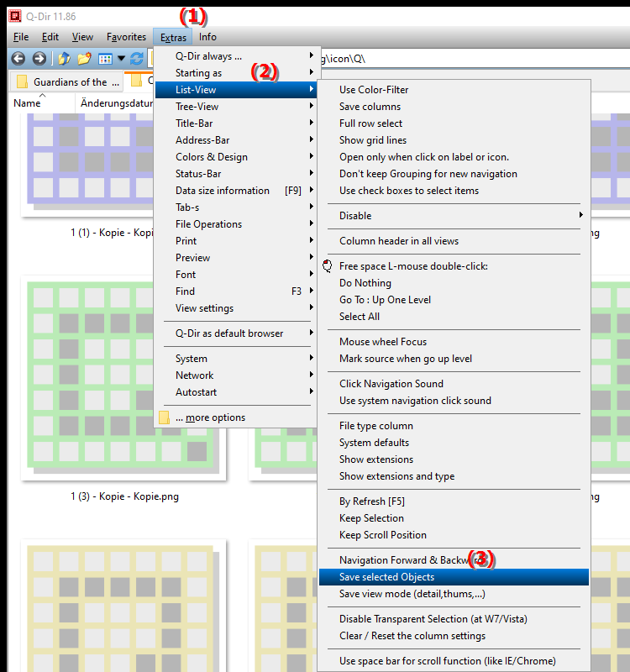Toggle Open only when click on label
630x672 pixels.
point(454,157)
